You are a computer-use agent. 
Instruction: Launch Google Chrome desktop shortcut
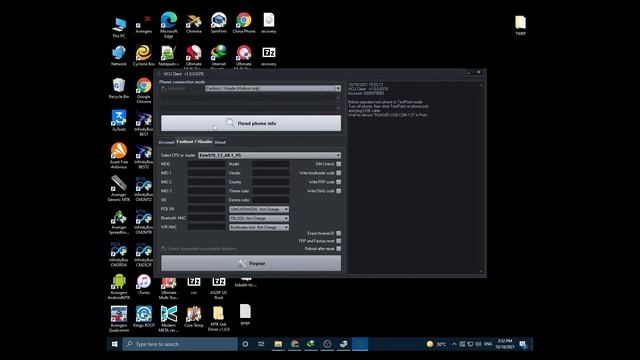144,91
